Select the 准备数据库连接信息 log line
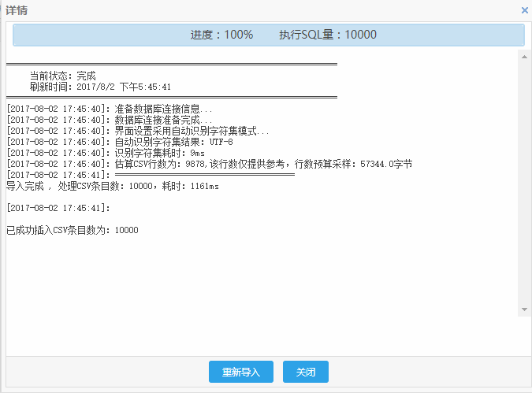This screenshot has width=532, height=393. click(x=110, y=109)
